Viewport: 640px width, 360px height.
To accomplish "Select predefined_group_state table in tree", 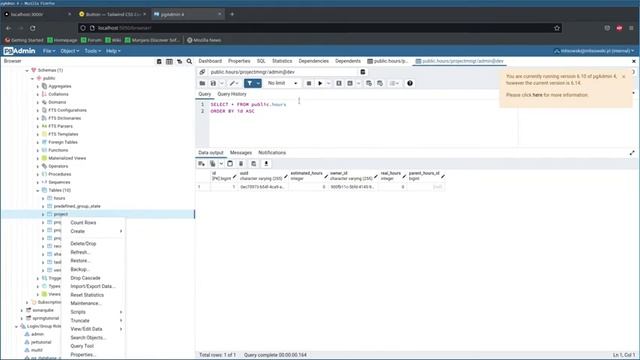I will pyautogui.click(x=77, y=207).
